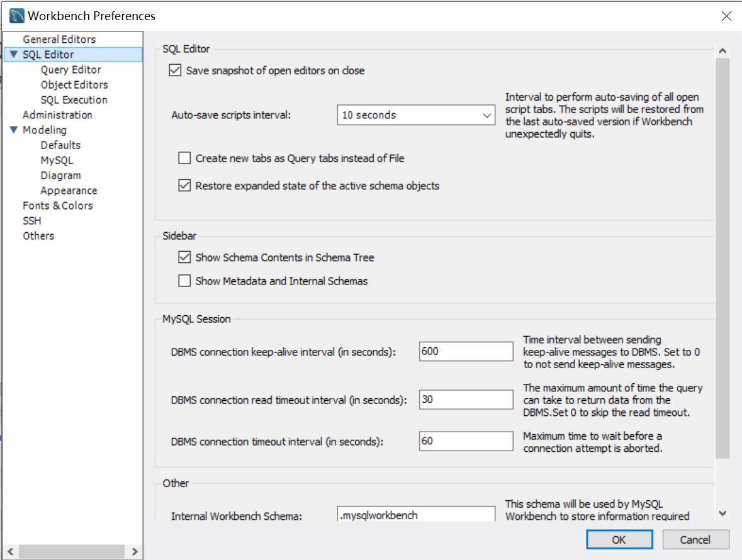Click the sidebar scroll right arrow
This screenshot has height=560, width=742.
[135, 551]
